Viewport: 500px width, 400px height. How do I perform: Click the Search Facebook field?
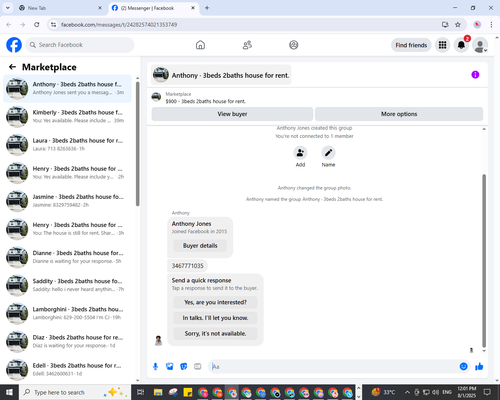pyautogui.click(x=80, y=45)
